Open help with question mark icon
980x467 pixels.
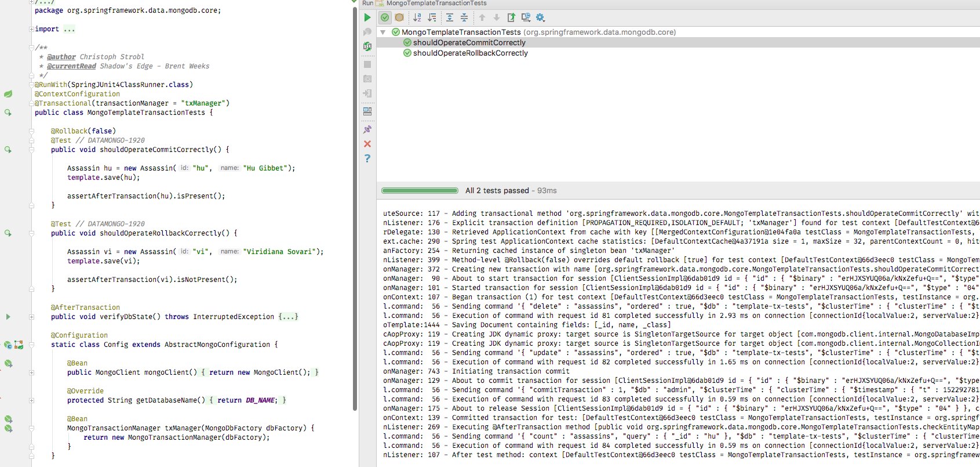point(367,158)
